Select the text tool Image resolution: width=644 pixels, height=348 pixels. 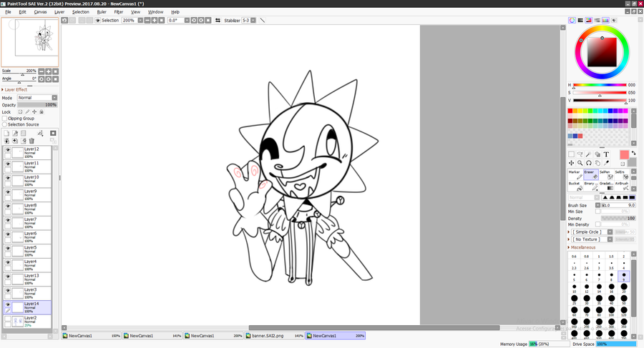[x=606, y=154]
